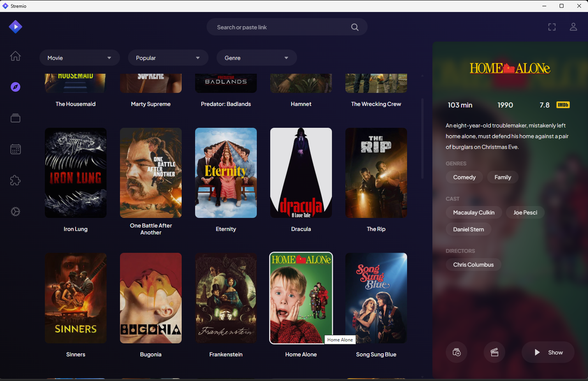Select the Hamnet poster

(301, 83)
